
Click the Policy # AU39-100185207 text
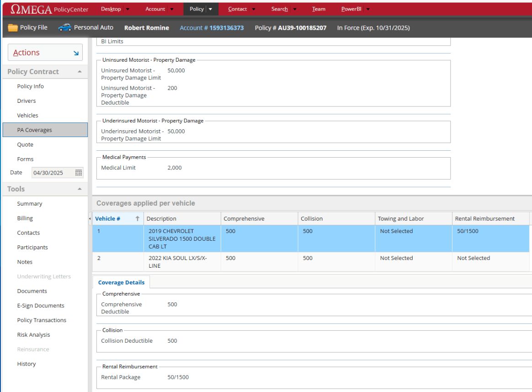pyautogui.click(x=290, y=28)
